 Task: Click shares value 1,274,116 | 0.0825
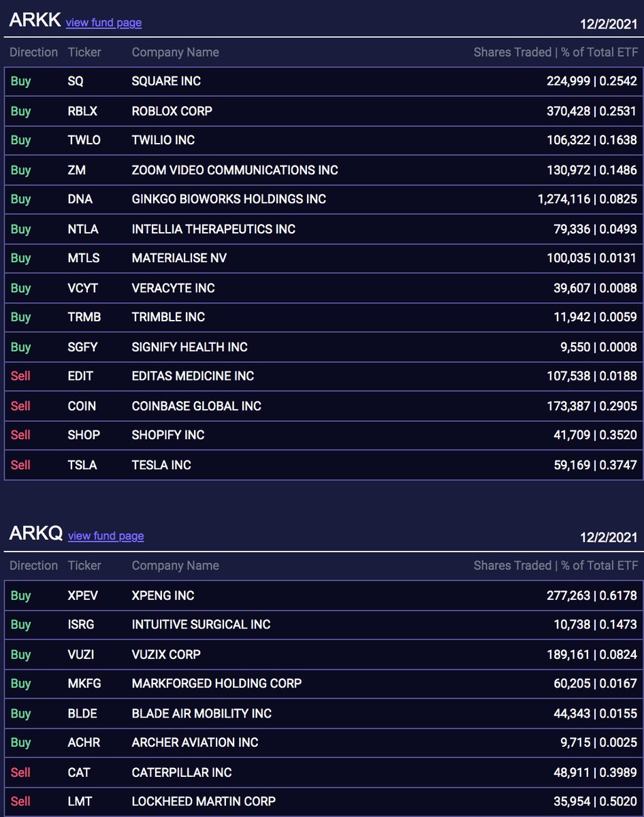click(x=587, y=199)
